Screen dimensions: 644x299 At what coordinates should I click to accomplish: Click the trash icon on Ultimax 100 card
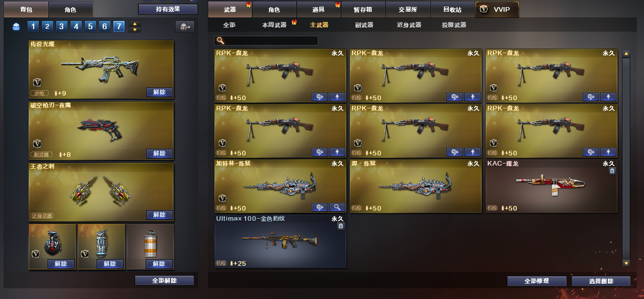pyautogui.click(x=341, y=226)
